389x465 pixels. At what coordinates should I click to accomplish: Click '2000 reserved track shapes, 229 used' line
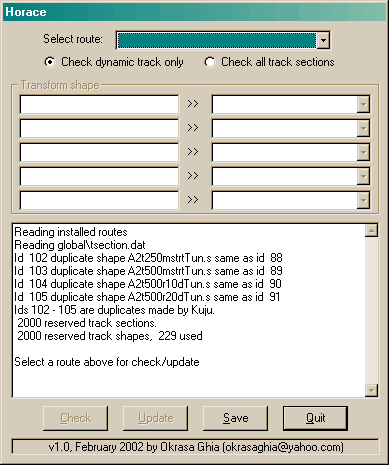coord(110,336)
